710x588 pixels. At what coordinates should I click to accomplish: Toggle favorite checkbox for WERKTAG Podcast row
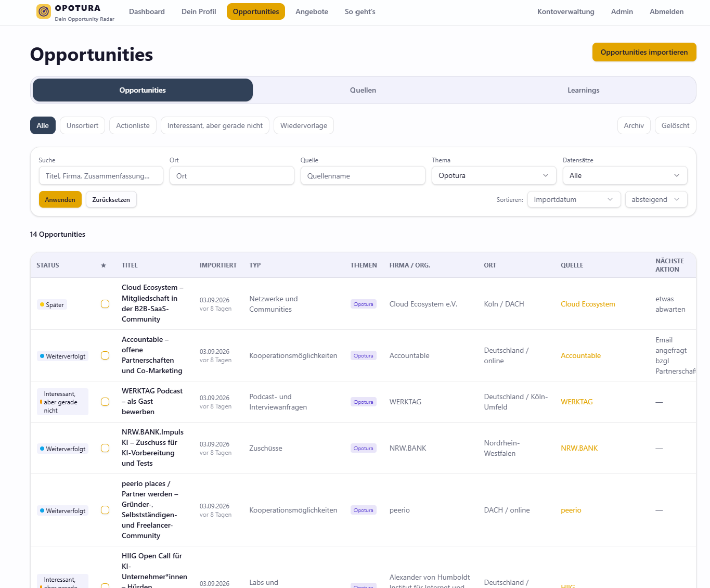(105, 402)
